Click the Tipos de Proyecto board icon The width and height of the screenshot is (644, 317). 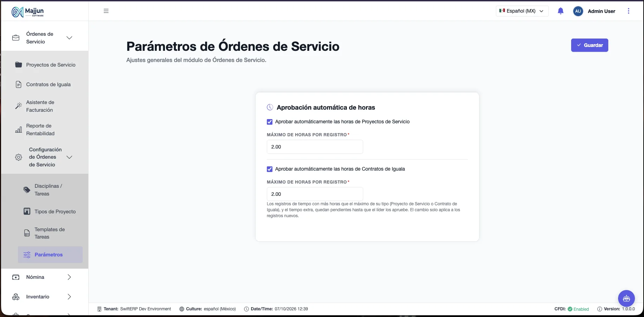coord(27,211)
